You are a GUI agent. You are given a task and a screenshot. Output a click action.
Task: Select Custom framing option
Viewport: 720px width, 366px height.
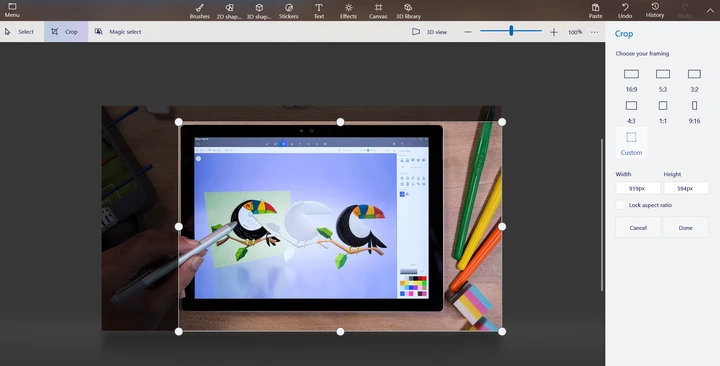[631, 143]
